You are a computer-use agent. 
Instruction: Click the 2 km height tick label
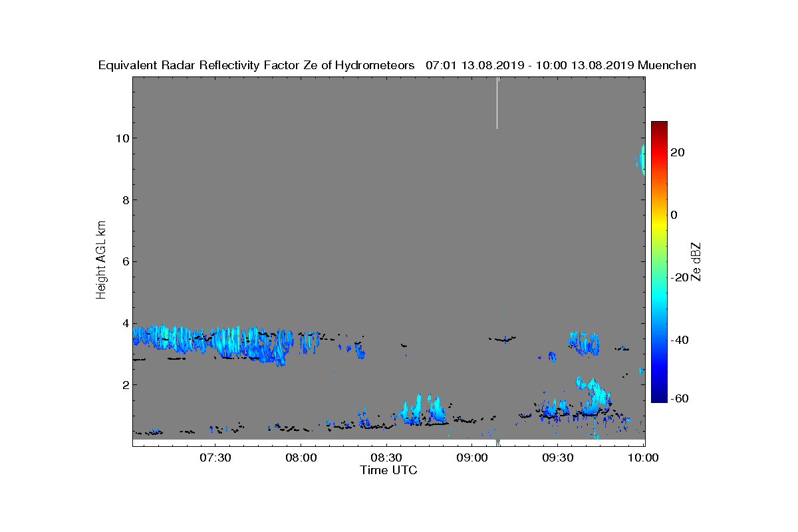pos(124,384)
